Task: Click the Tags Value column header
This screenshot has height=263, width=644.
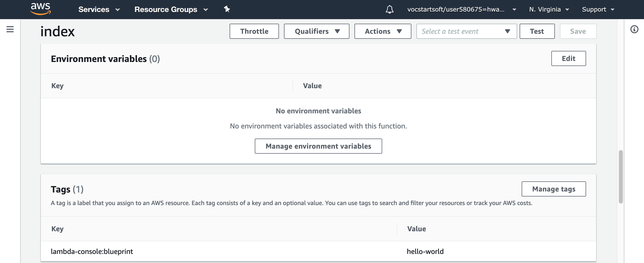Action: click(417, 229)
